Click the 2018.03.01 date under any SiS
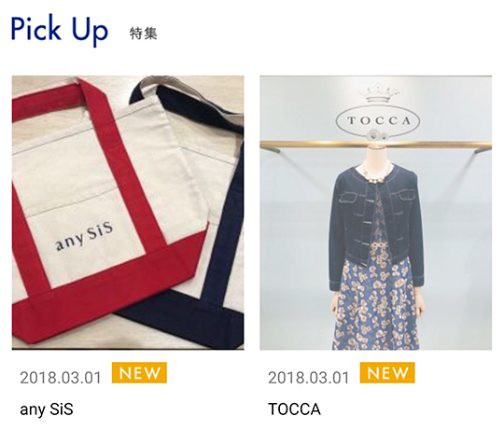504x430 pixels. [61, 378]
